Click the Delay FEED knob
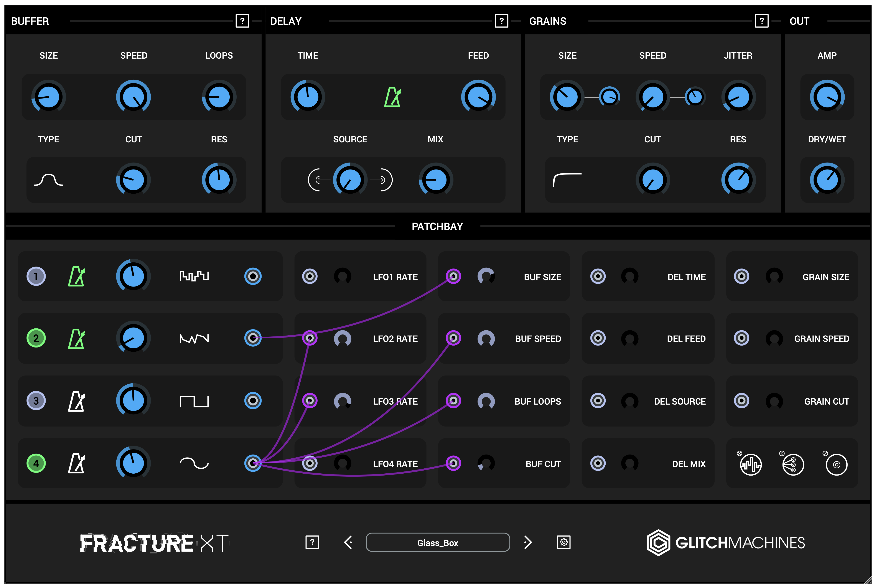The height and width of the screenshot is (588, 875). [478, 97]
